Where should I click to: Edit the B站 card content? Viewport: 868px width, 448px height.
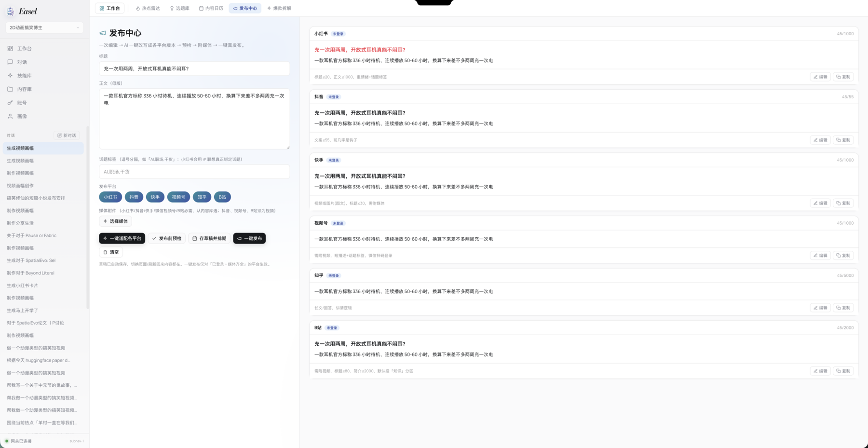(x=820, y=371)
